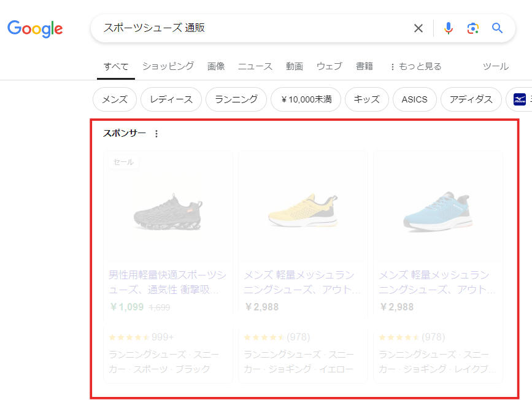The image size is (532, 400).
Task: Open Google Lens camera search icon
Action: pyautogui.click(x=473, y=28)
